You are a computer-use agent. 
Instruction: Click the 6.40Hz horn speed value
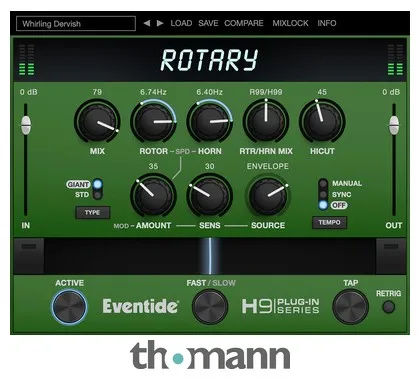210,92
